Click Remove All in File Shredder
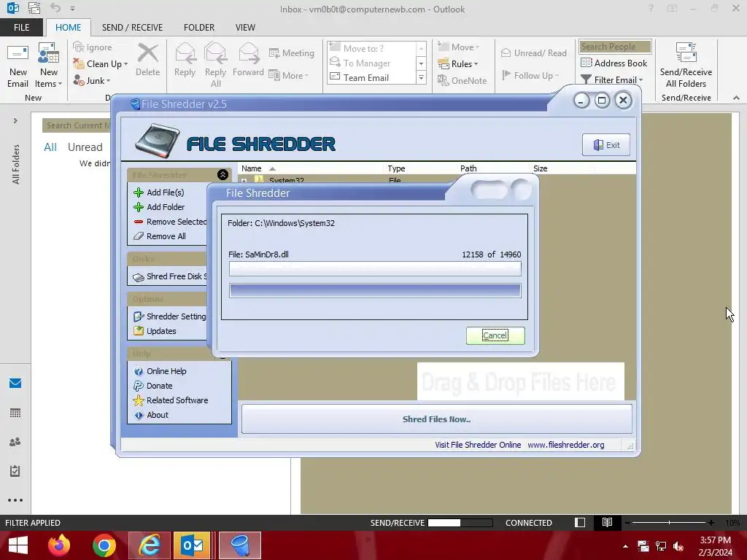 point(160,236)
